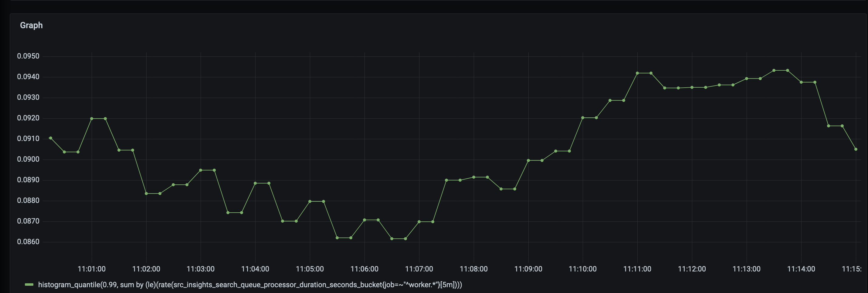Click the 0.0930 y-axis label

[x=28, y=97]
